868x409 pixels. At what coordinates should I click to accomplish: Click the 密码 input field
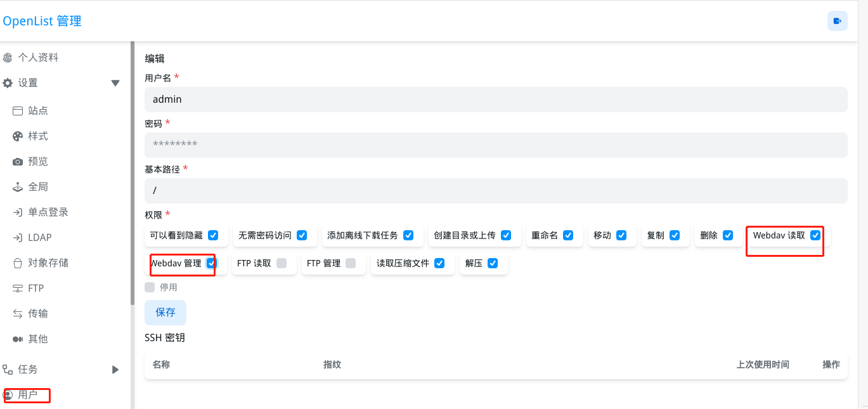tap(496, 145)
